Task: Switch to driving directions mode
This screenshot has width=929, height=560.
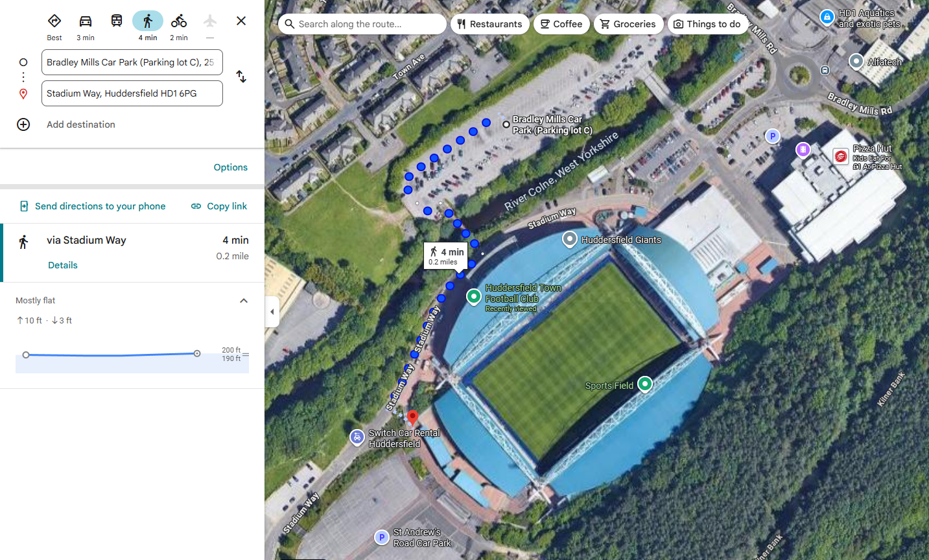Action: click(x=86, y=21)
